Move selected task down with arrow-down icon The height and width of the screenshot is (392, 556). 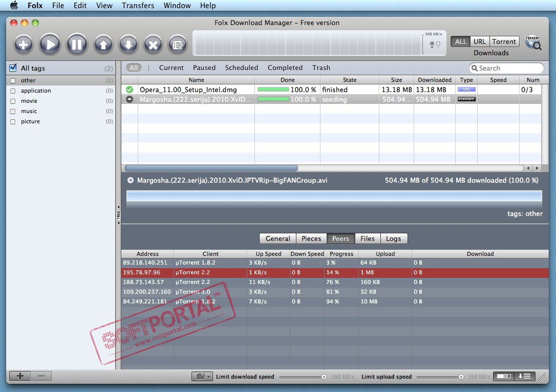[129, 45]
